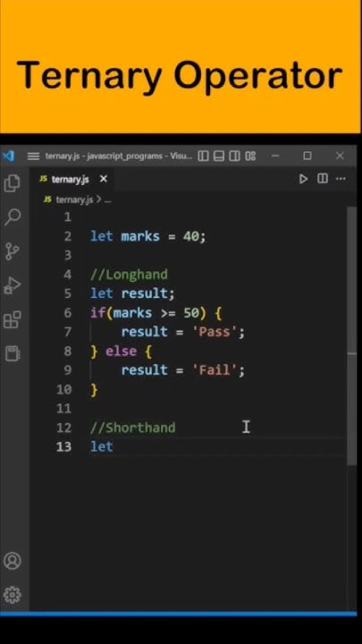This screenshot has width=362, height=644.
Task: Click the editor vertical scrollbar
Action: 352,336
